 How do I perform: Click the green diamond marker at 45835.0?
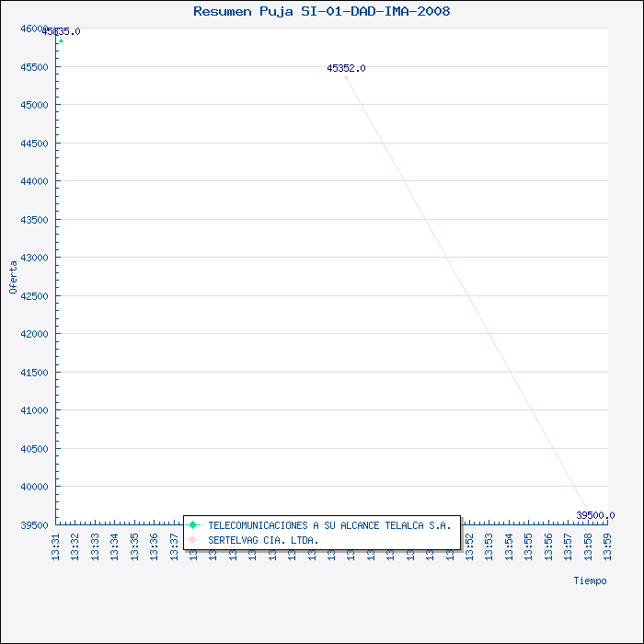61,41
